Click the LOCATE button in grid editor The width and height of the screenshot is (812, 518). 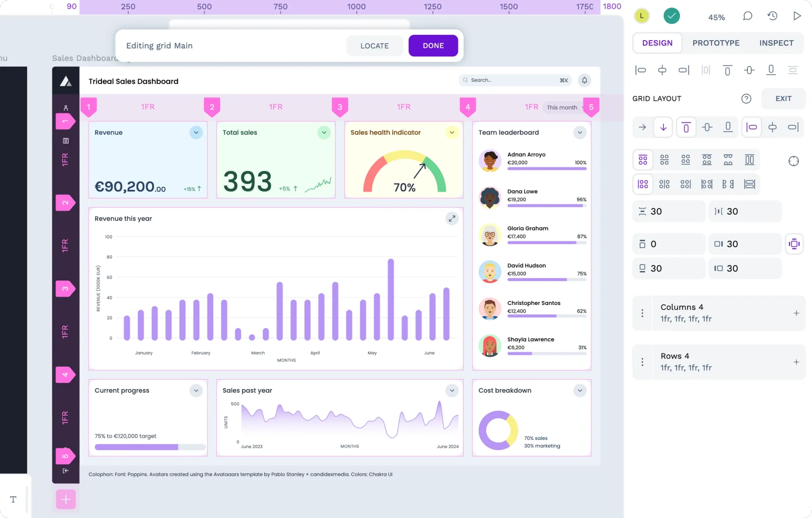coord(374,45)
